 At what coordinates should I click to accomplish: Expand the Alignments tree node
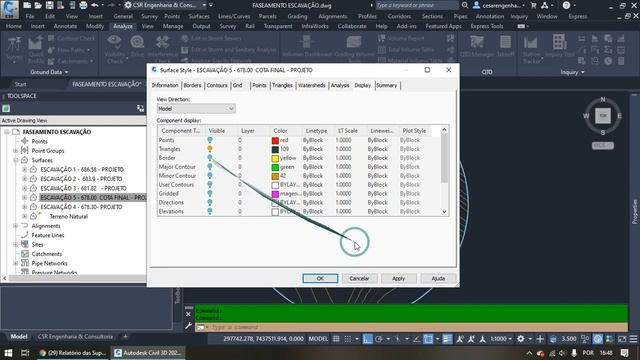16,226
